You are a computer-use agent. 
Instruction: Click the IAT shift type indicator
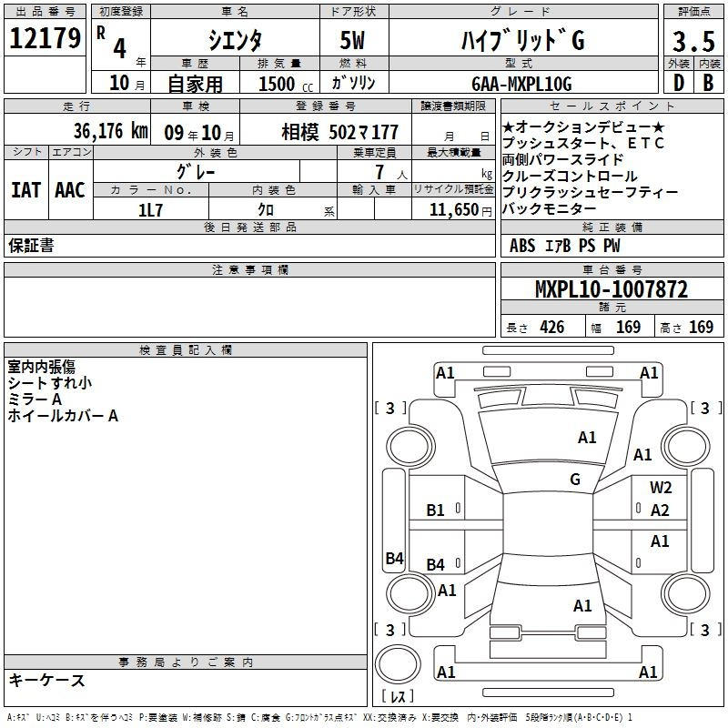25,189
